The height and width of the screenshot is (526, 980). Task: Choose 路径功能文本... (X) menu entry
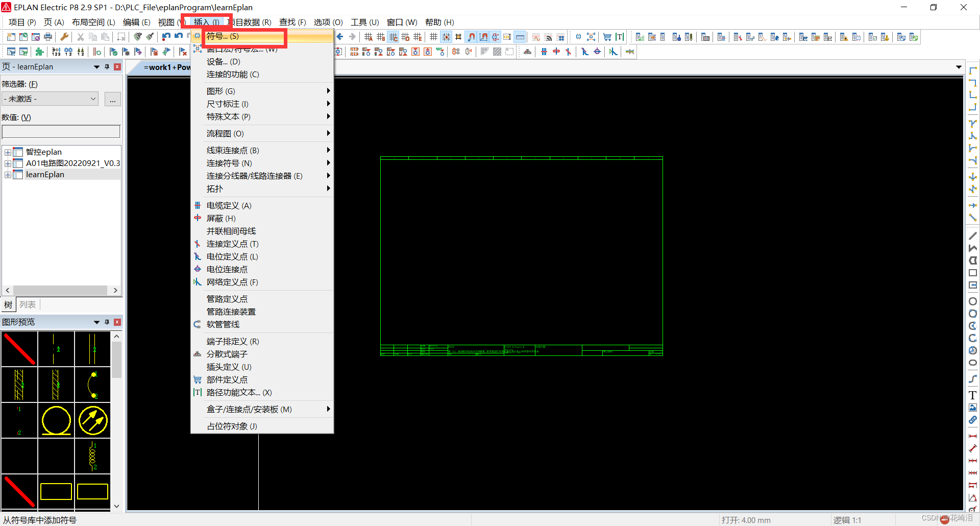[262, 392]
